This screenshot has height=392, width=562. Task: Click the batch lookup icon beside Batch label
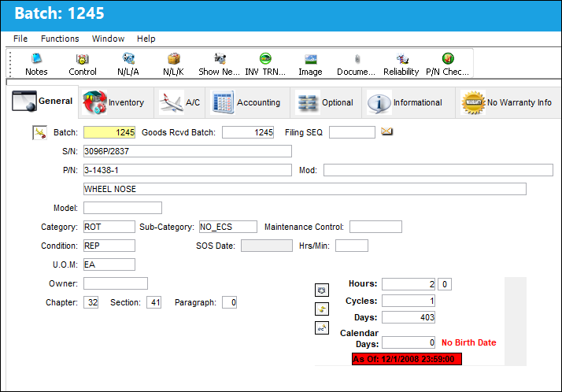(40, 132)
